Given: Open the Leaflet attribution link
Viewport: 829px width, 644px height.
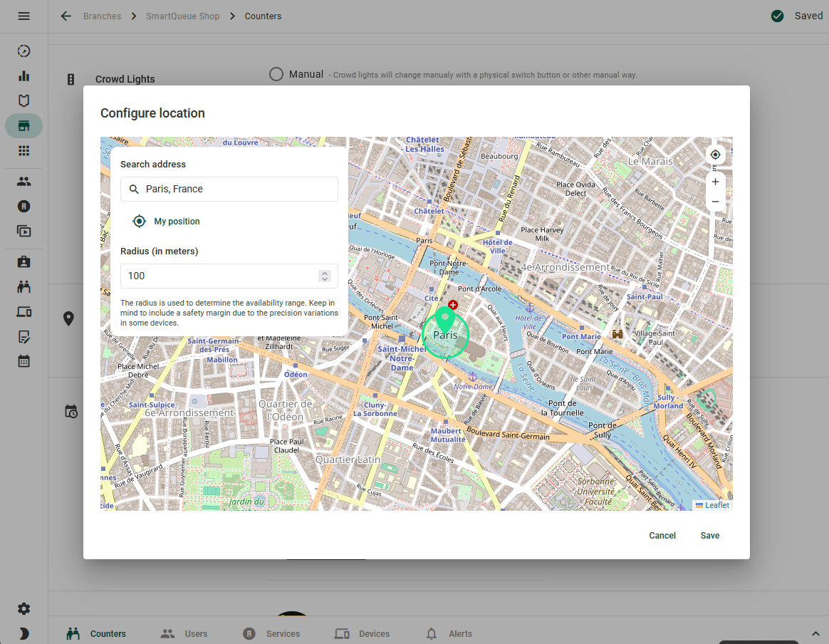Looking at the screenshot, I should [716, 505].
